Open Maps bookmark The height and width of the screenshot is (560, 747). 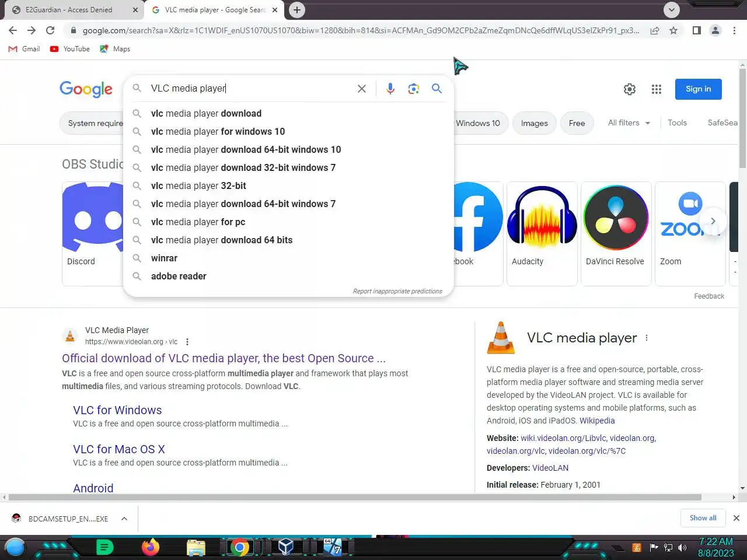tap(115, 49)
